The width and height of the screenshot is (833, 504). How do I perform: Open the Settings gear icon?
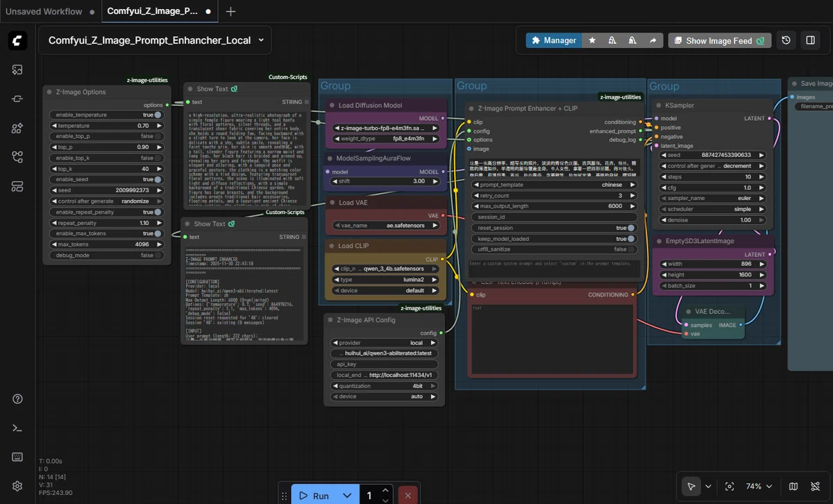pos(17,486)
